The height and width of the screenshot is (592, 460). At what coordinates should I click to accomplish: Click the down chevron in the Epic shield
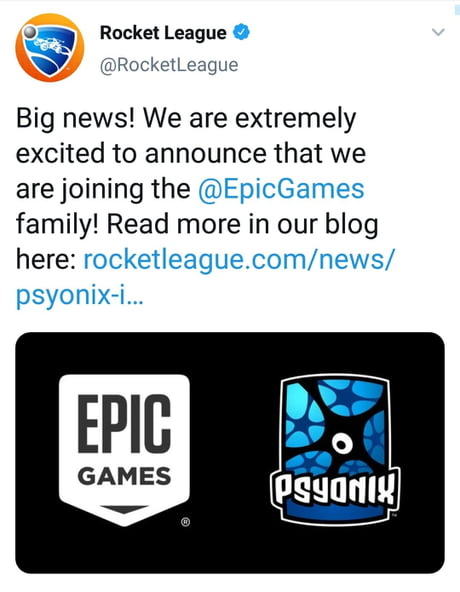(124, 509)
